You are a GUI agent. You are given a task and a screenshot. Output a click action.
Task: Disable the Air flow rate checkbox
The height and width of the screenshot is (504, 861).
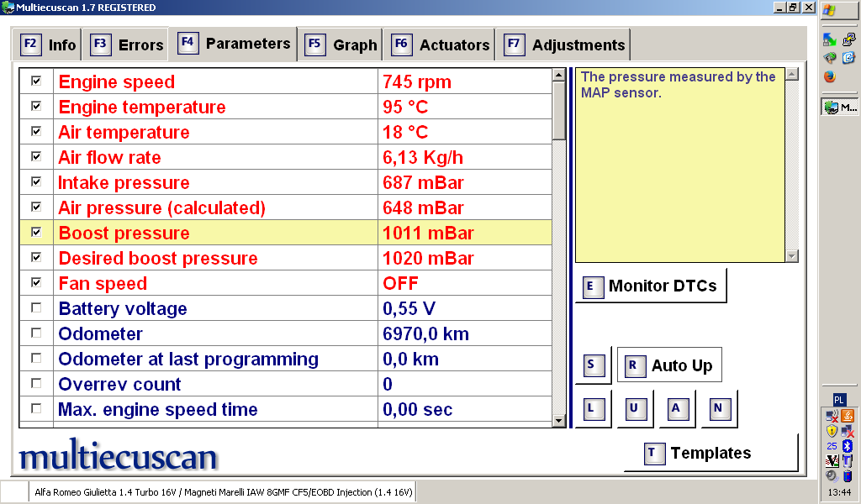(36, 157)
